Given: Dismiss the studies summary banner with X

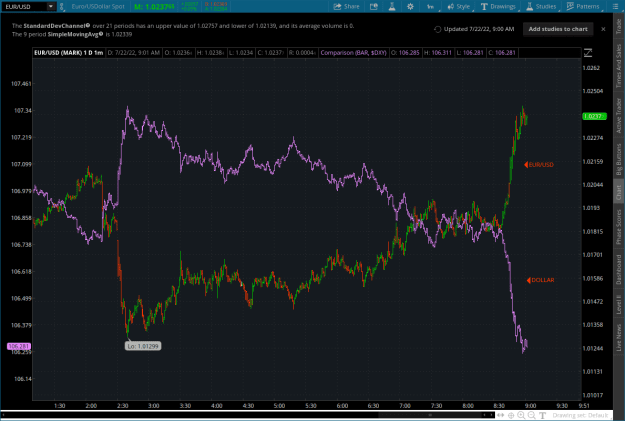Looking at the screenshot, I should point(603,29).
